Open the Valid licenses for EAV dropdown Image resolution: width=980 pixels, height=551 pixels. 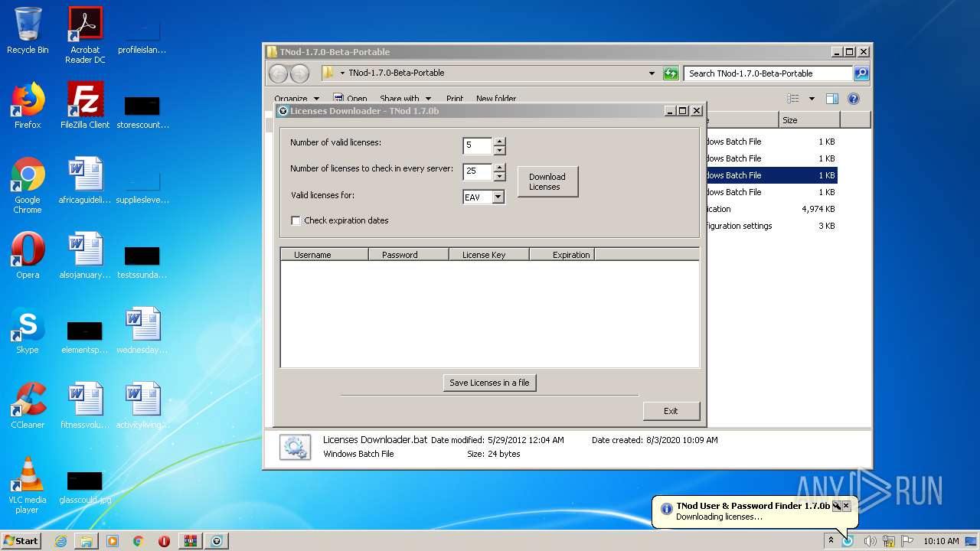point(498,197)
